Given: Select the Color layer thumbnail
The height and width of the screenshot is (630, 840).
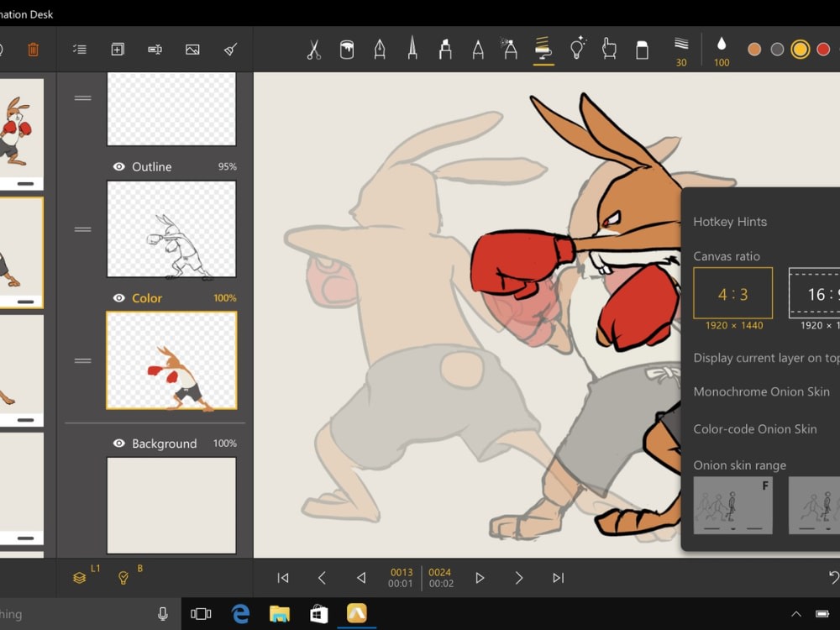Looking at the screenshot, I should 171,360.
